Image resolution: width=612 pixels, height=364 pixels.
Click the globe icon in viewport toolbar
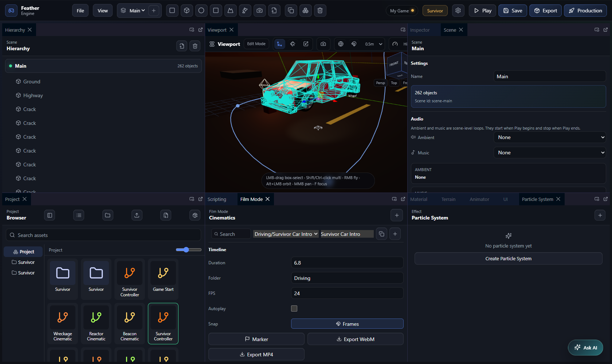click(341, 44)
